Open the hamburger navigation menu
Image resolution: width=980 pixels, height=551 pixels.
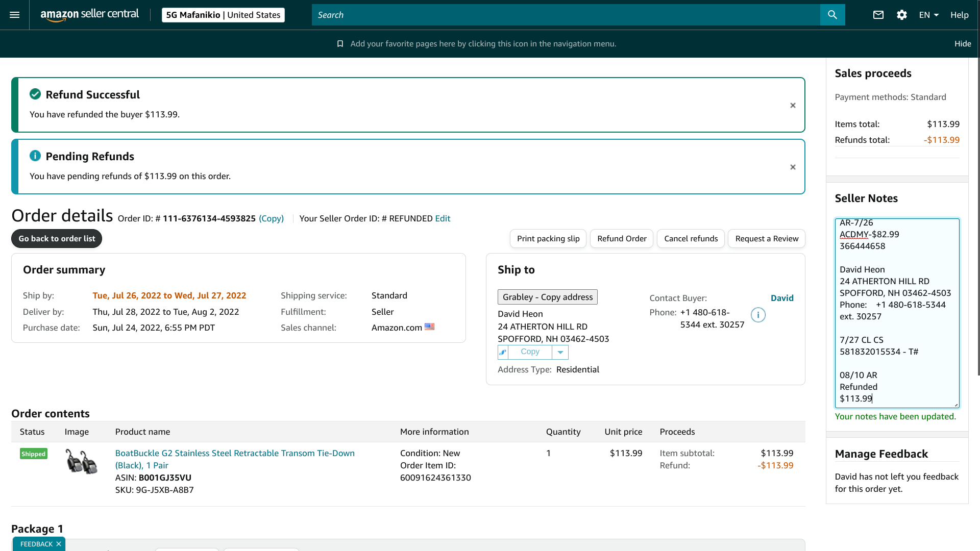click(x=15, y=15)
